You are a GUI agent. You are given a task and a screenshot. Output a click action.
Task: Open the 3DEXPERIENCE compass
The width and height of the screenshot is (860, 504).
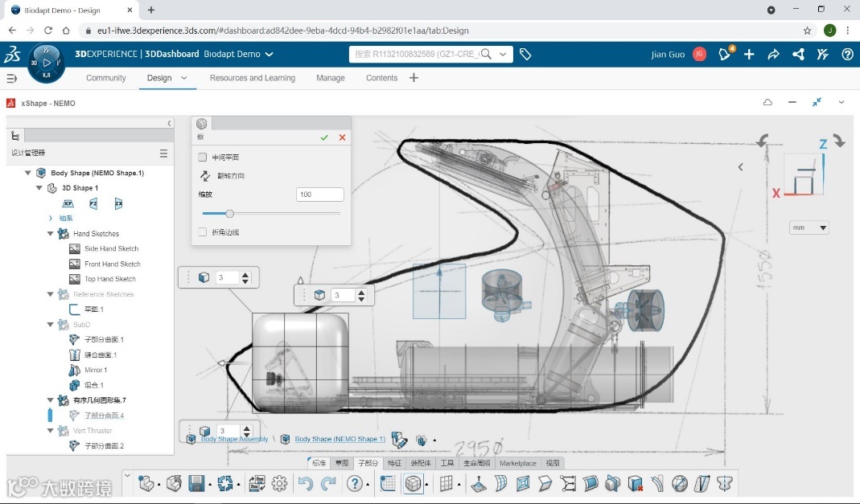tap(46, 63)
